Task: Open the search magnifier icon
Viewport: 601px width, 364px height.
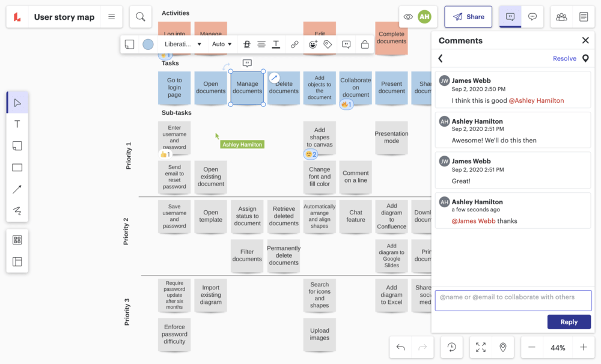Action: pos(141,17)
